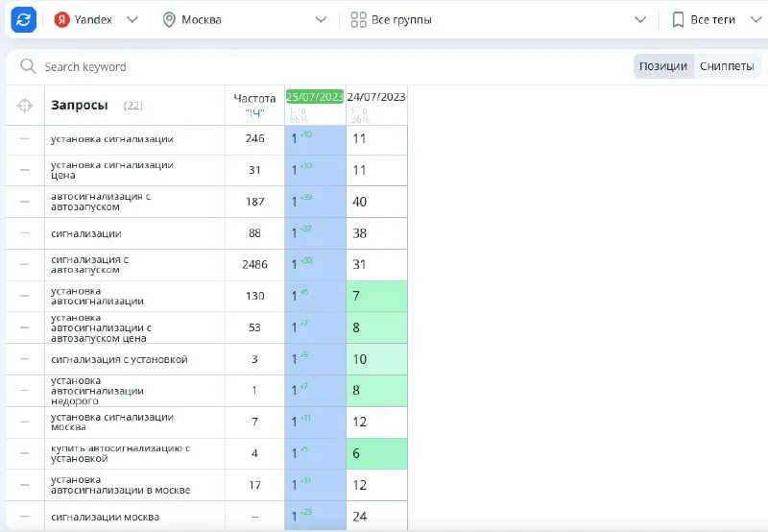Select keyword "автосигнализация с автозапуском"

tap(101, 202)
